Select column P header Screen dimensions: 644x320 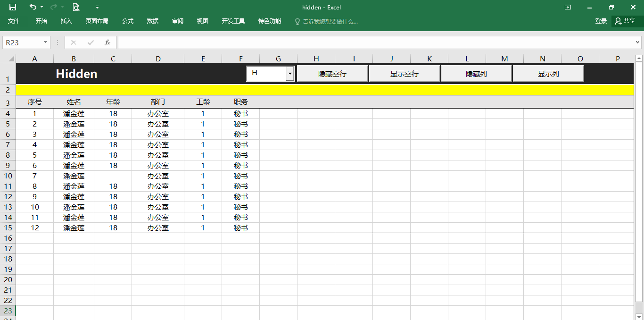[618, 59]
